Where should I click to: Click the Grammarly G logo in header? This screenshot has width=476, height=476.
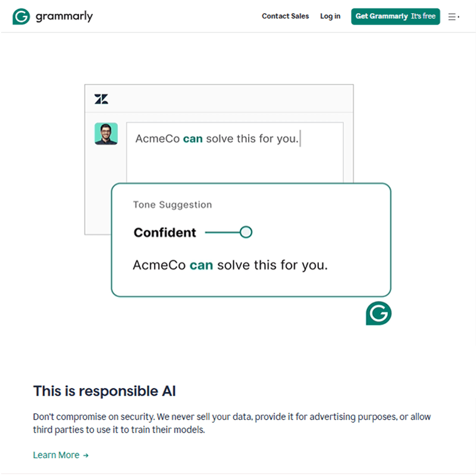(x=21, y=17)
